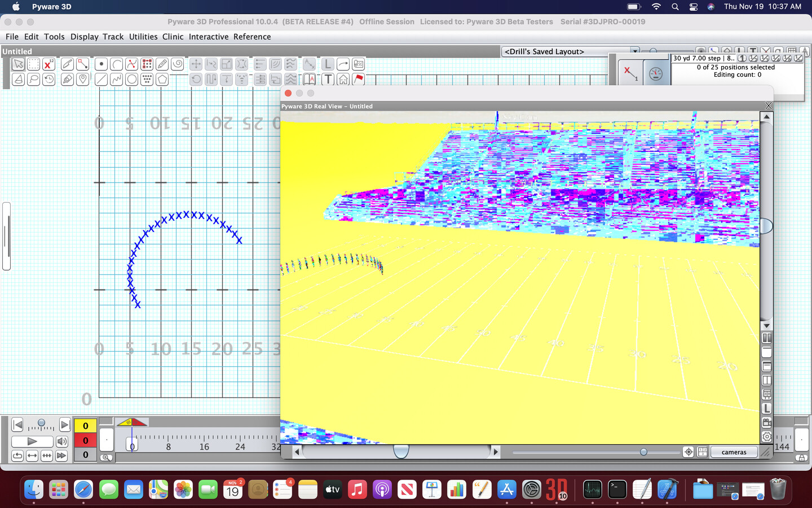Click the large L label tool
Viewport: 812px width, 508px height.
point(328,64)
